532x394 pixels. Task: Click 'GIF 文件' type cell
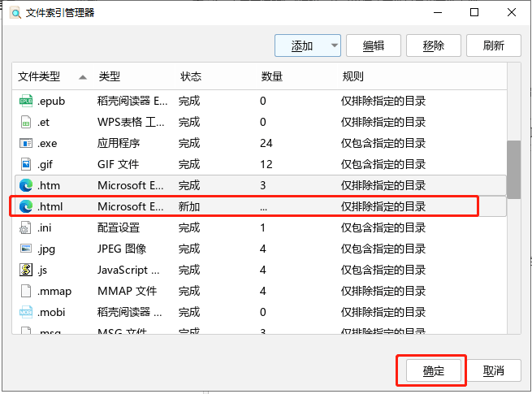[x=118, y=164]
